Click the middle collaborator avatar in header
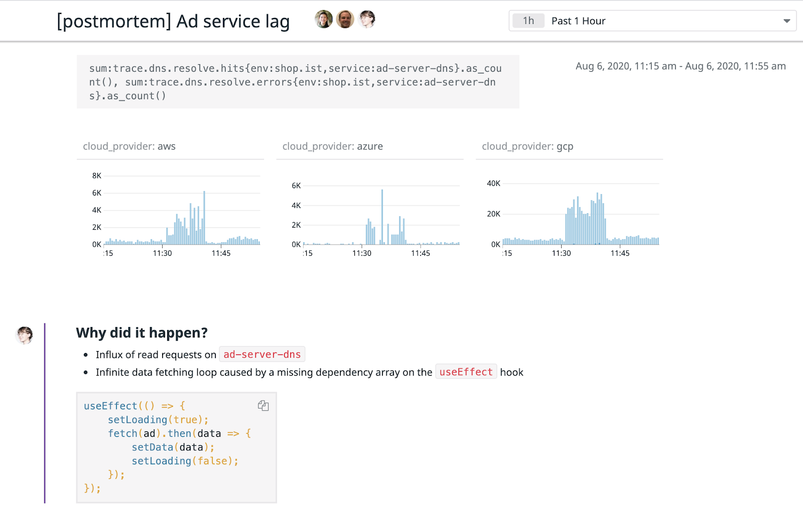This screenshot has height=532, width=803. [x=345, y=20]
